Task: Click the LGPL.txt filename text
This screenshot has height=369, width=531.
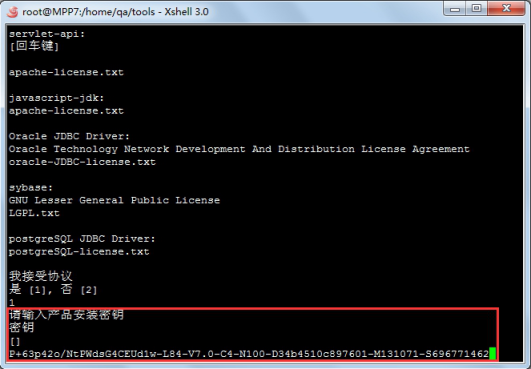Action: [x=34, y=213]
